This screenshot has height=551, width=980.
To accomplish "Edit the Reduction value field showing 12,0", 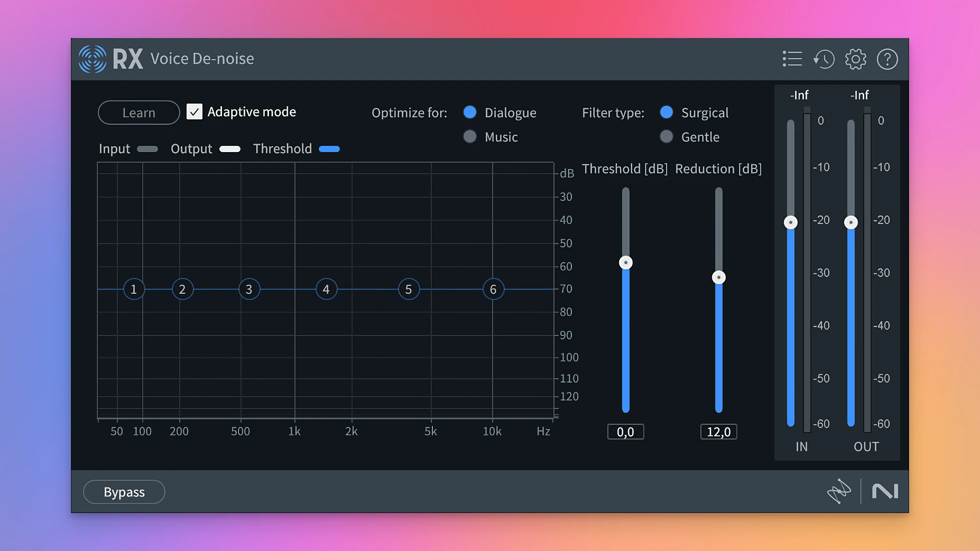I will point(718,432).
